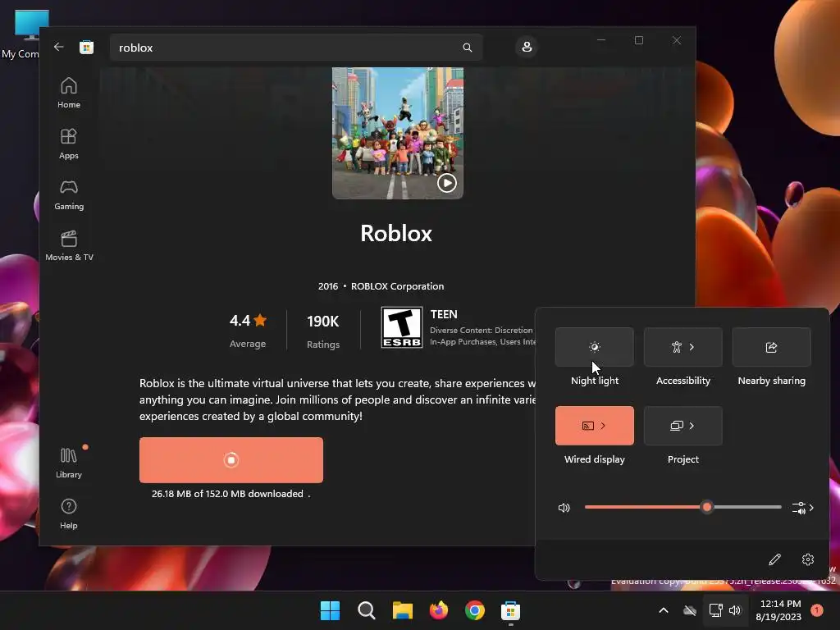Image resolution: width=840 pixels, height=630 pixels.
Task: Click the Night light label
Action: 595,381
